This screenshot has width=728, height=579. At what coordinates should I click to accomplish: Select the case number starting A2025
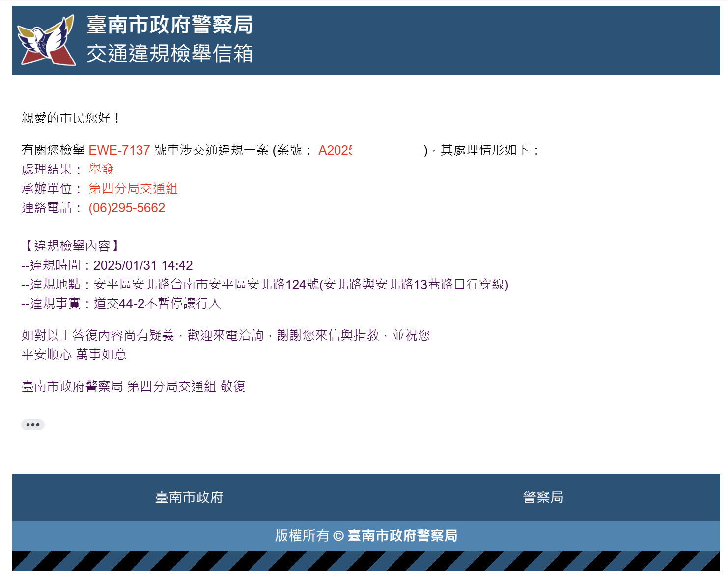(x=336, y=150)
